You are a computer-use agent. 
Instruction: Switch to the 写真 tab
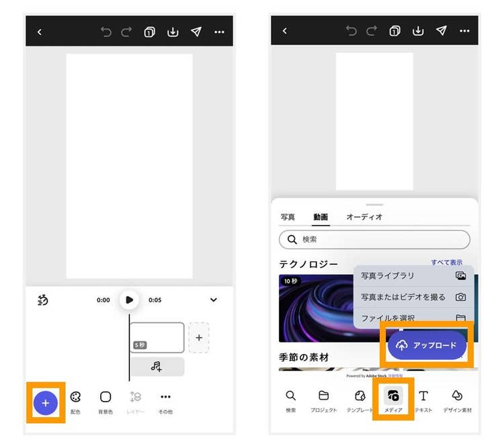pyautogui.click(x=288, y=217)
